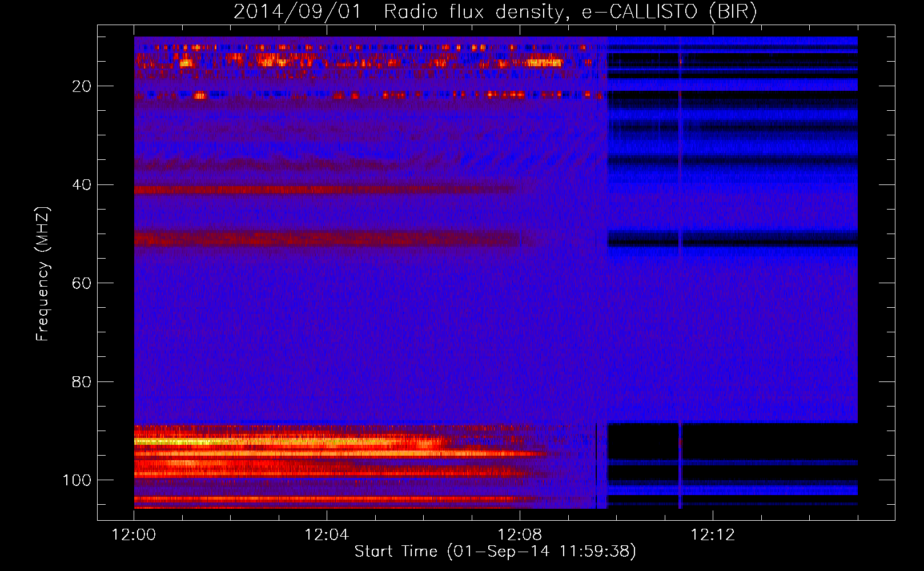Click the narrow vertical spike near 12:11
Screen dimensions: 924x571
[680, 273]
